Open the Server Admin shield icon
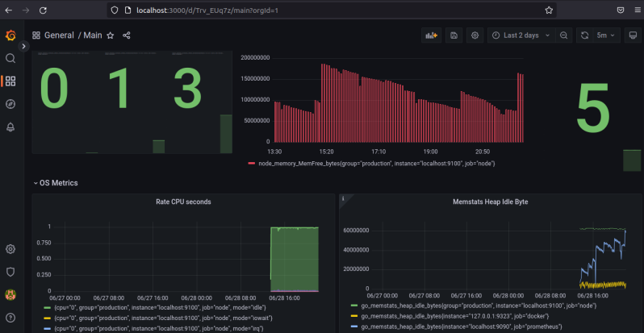Image resolution: width=644 pixels, height=333 pixels. pos(10,272)
